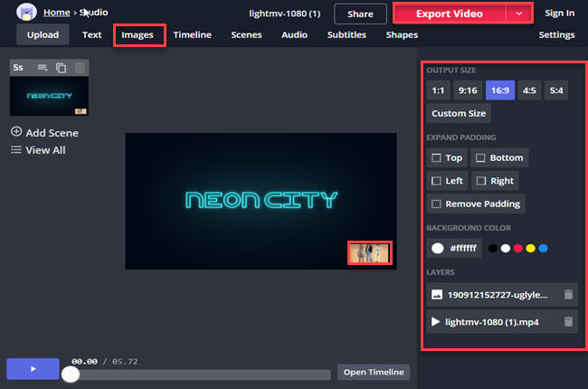The width and height of the screenshot is (588, 389).
Task: Expand padding with Bottom button
Action: tap(499, 158)
